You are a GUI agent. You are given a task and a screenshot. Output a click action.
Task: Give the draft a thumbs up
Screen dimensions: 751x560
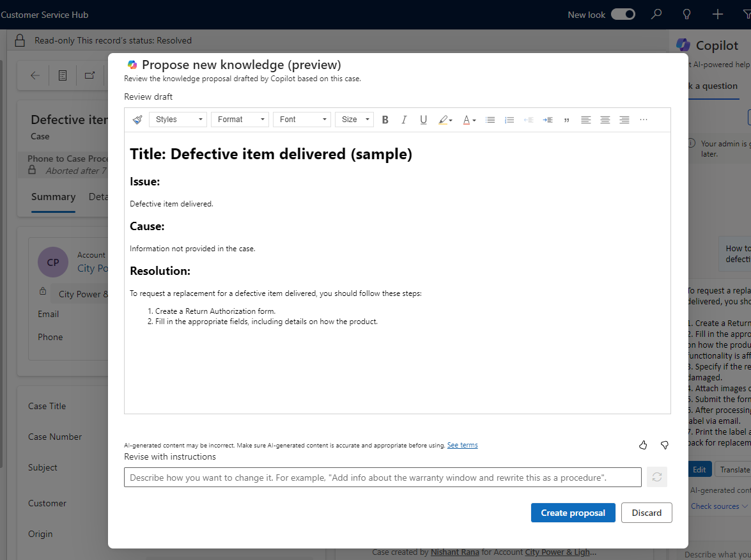(643, 445)
